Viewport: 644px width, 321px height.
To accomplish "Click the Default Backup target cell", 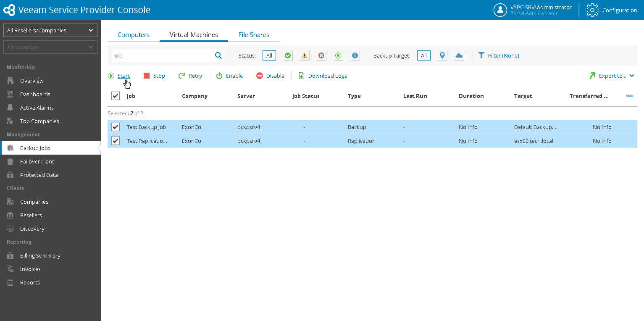I will coord(535,127).
